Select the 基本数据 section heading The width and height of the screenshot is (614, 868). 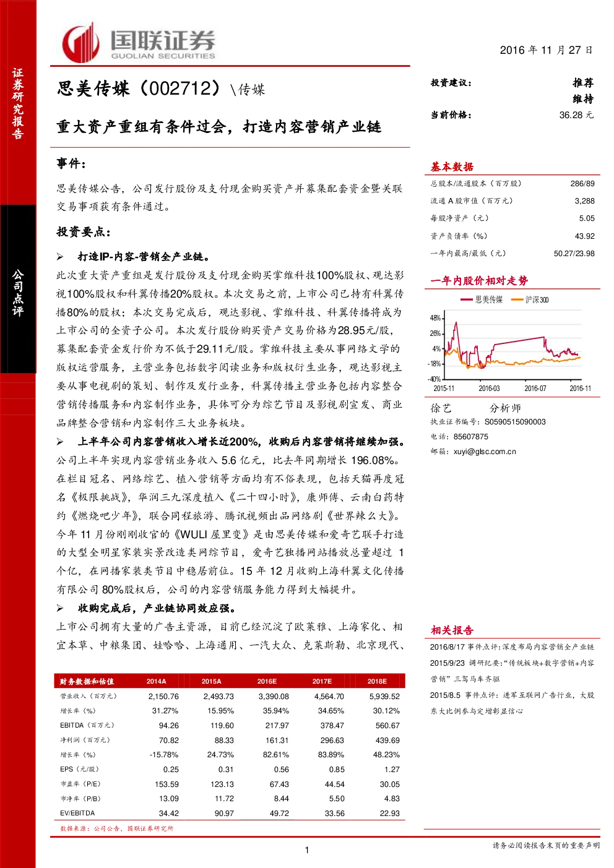(x=452, y=166)
